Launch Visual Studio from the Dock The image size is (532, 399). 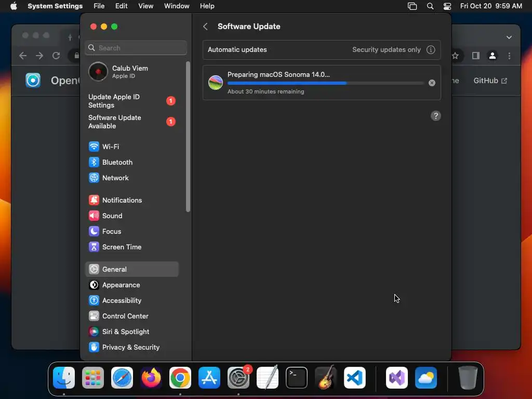[397, 378]
